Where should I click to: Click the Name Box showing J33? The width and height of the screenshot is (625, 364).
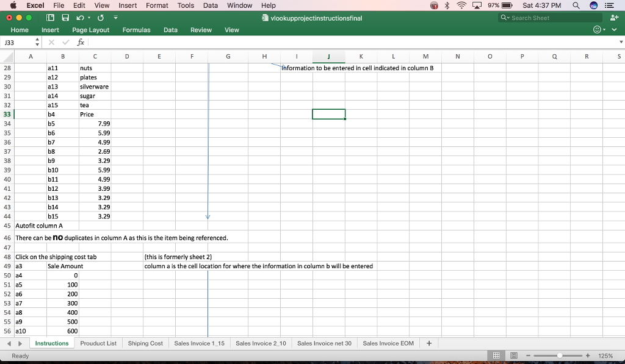18,42
